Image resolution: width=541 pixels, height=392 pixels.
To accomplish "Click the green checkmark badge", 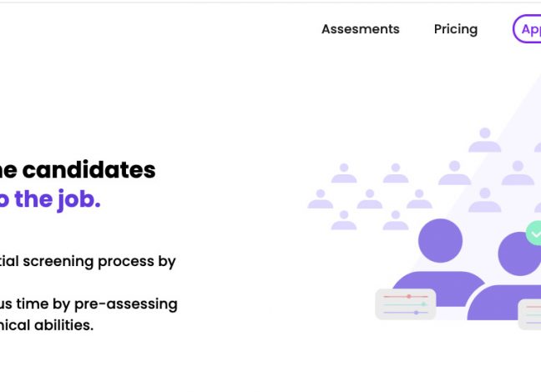I will (x=534, y=234).
